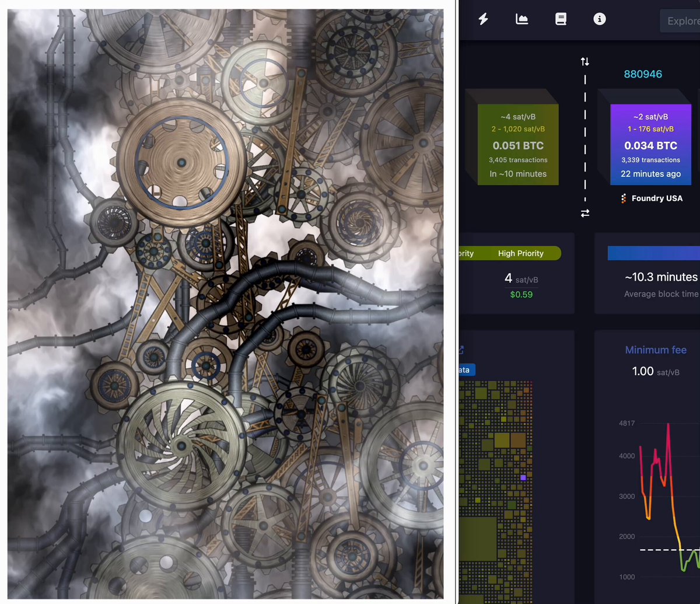Open the About info icon
This screenshot has width=700, height=604.
click(x=600, y=19)
